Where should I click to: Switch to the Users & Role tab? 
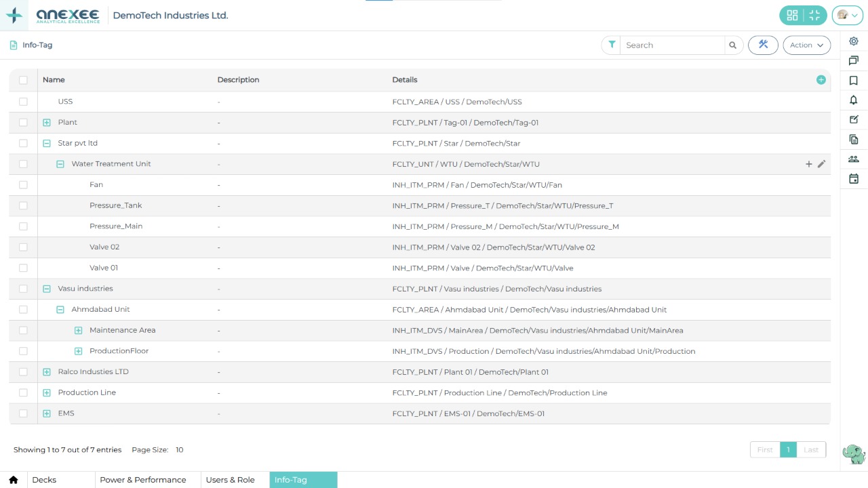click(230, 479)
